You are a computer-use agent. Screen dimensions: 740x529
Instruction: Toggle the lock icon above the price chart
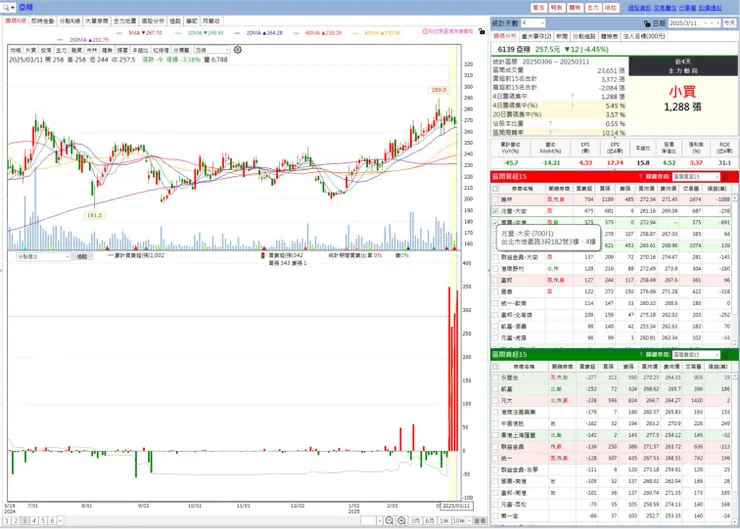pos(481,31)
